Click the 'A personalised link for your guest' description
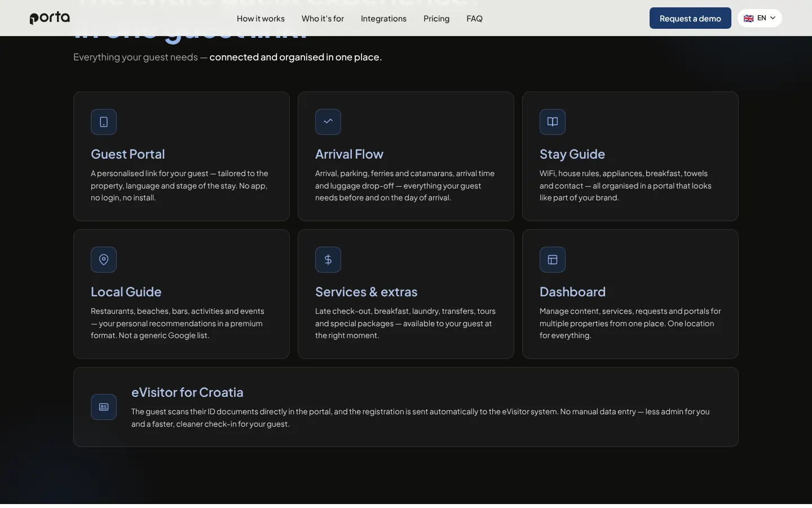Screen dimensions: 812x508 click(180, 186)
